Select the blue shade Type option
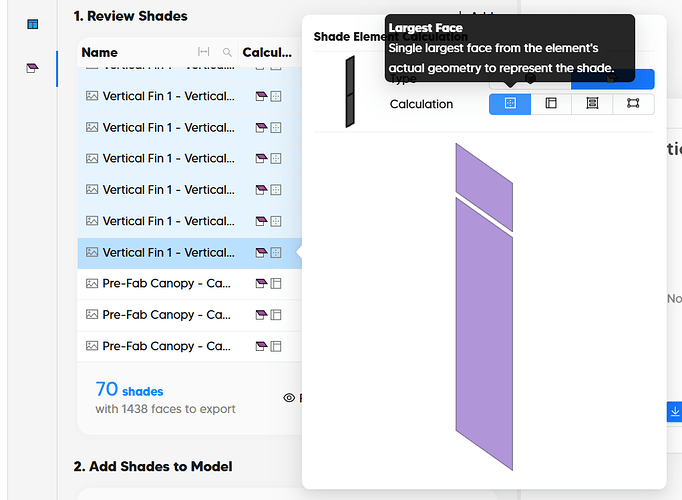This screenshot has width=682, height=500. pos(612,79)
